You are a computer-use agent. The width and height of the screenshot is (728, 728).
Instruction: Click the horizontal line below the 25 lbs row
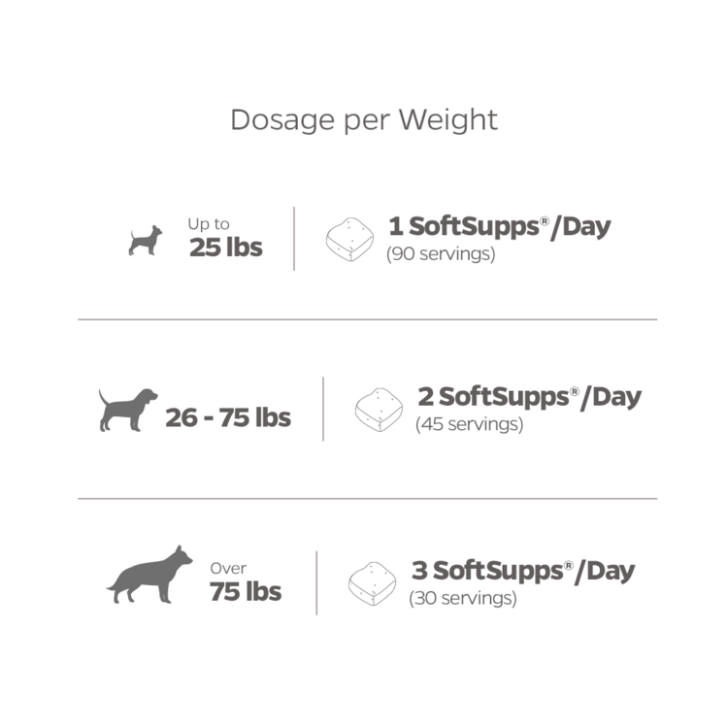pos(367,319)
